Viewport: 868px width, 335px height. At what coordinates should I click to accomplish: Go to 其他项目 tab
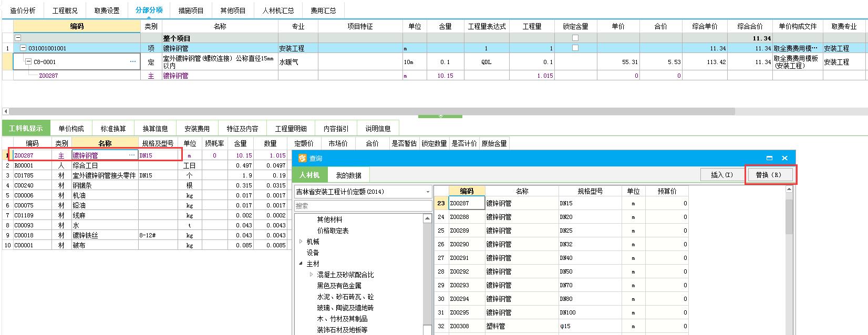tap(233, 11)
